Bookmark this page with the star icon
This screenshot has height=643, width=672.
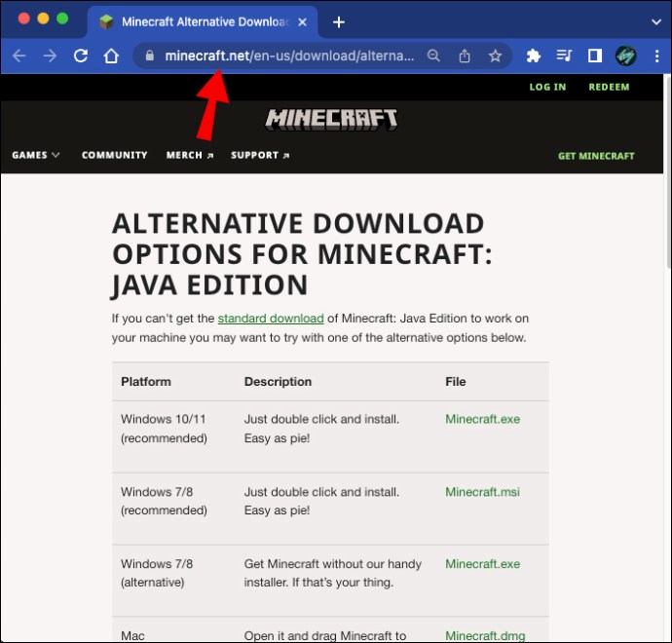coord(495,56)
